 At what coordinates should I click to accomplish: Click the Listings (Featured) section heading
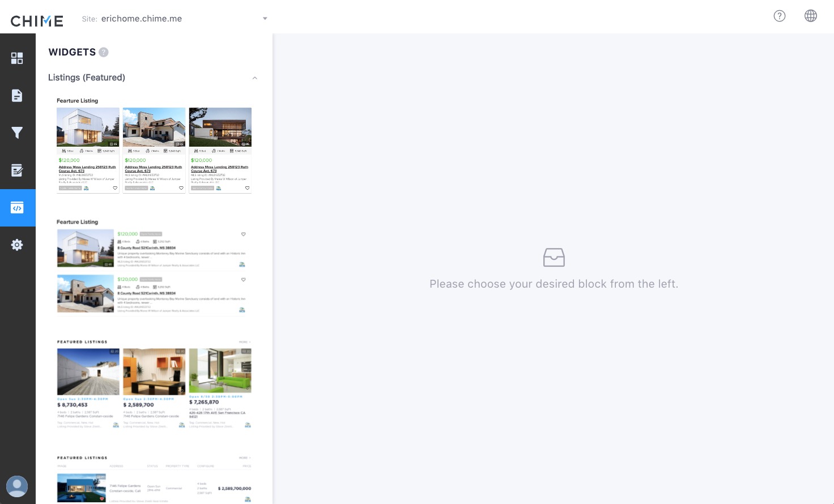tap(87, 78)
